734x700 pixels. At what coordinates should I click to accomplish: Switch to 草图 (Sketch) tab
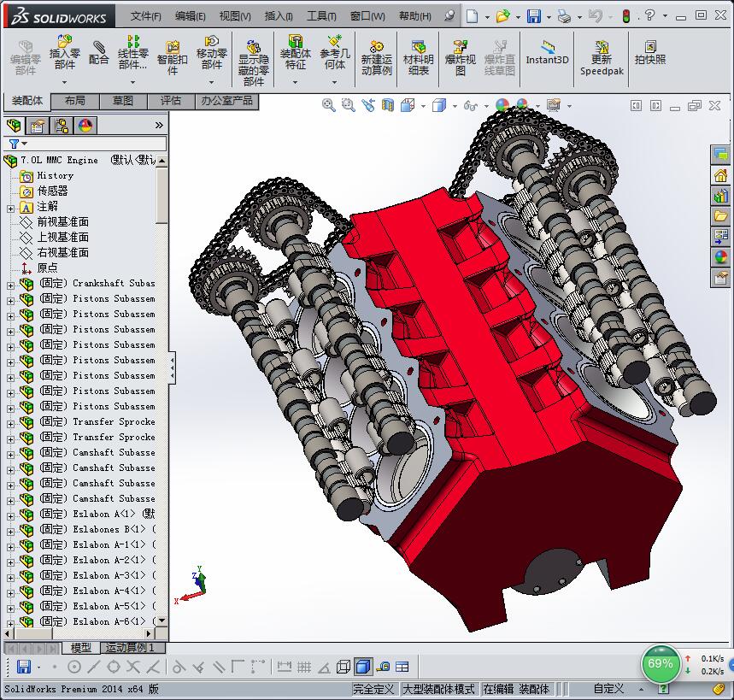(123, 101)
